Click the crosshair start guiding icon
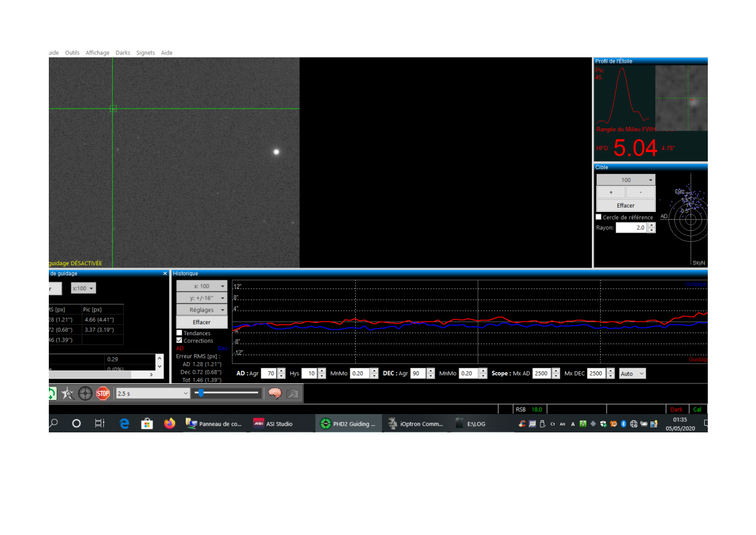The height and width of the screenshot is (535, 756). click(85, 394)
